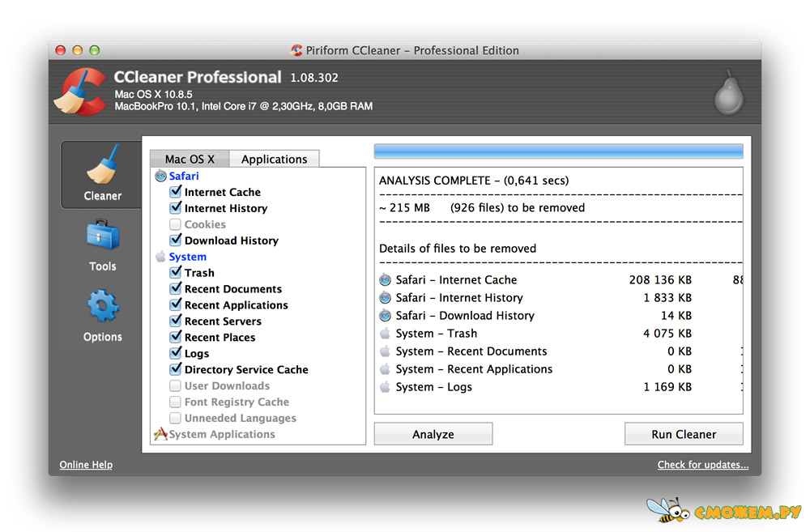Click the 'Mac OS X 10.8.5' text

(x=153, y=95)
